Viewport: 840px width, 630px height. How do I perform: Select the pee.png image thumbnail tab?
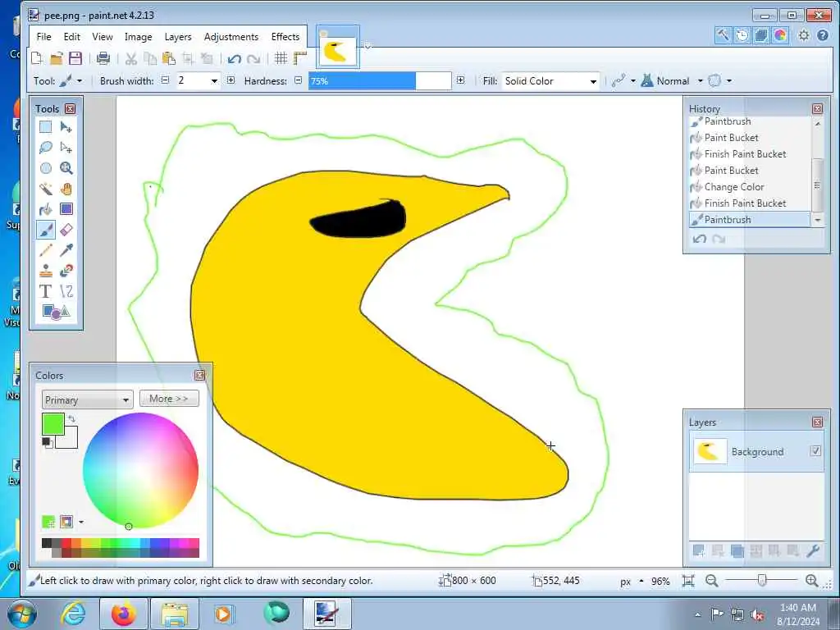point(337,47)
